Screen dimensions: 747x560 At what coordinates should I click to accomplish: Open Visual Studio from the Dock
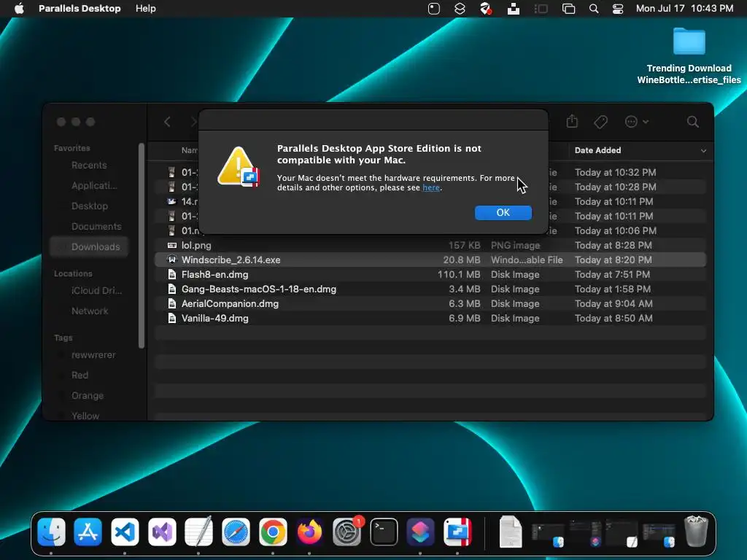point(162,532)
